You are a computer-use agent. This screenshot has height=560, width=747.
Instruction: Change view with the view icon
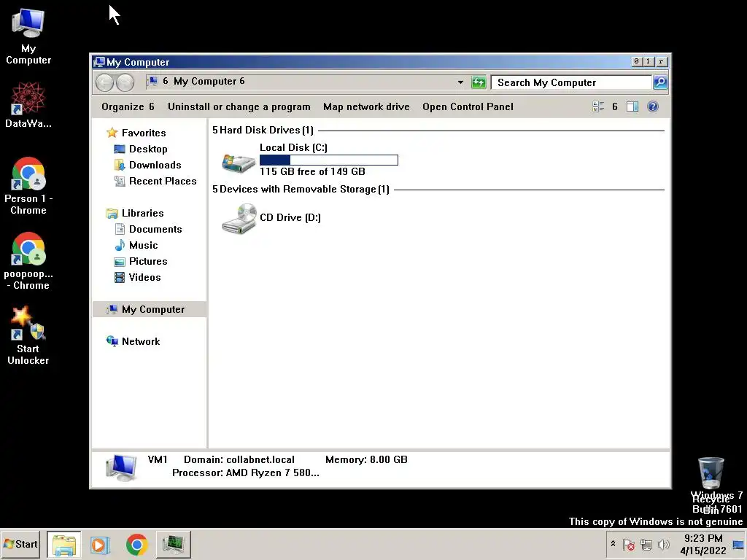click(598, 106)
